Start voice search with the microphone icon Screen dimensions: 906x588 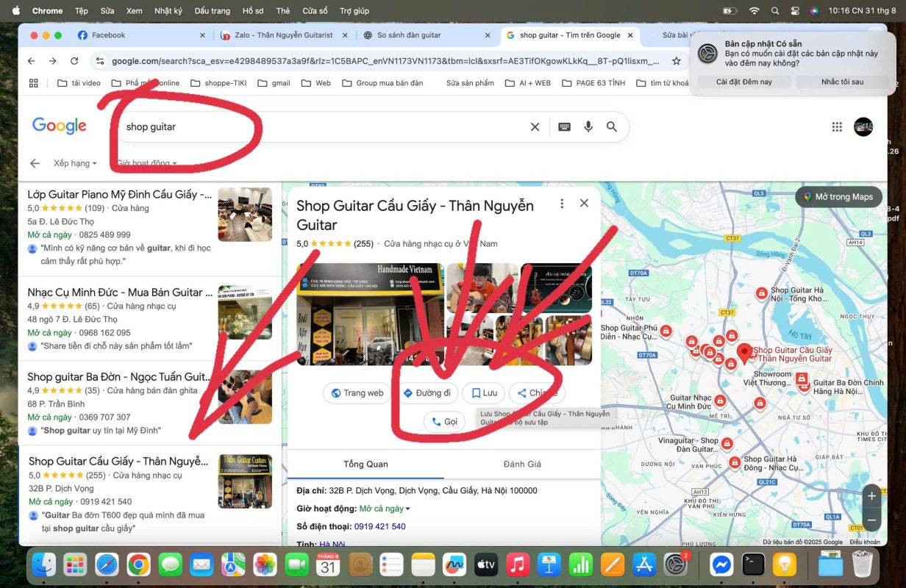(588, 126)
